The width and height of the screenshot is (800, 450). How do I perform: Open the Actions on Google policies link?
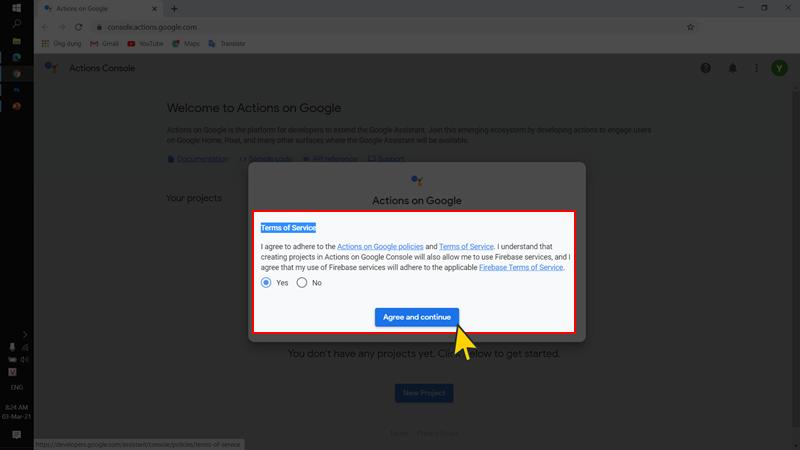pos(380,246)
